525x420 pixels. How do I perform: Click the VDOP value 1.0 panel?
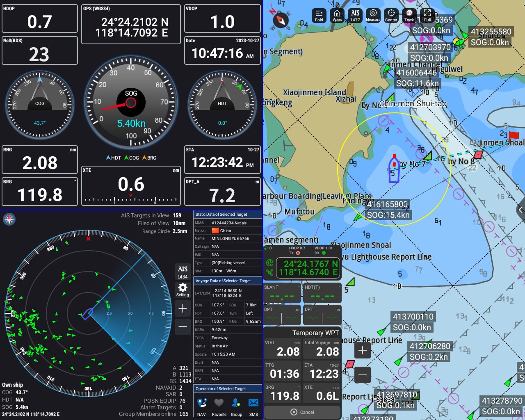pos(222,18)
